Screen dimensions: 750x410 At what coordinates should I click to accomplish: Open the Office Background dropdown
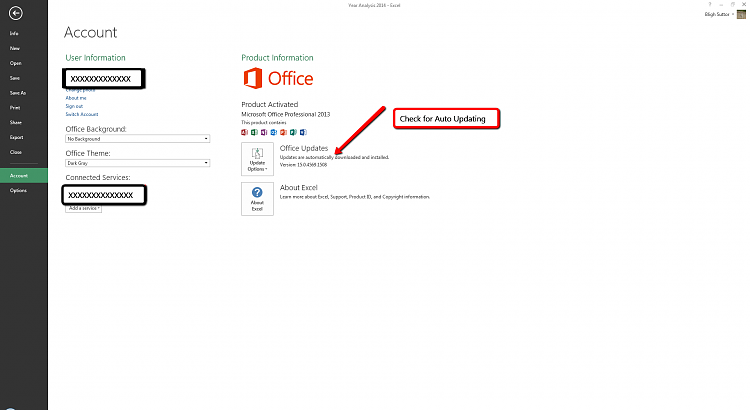point(137,139)
